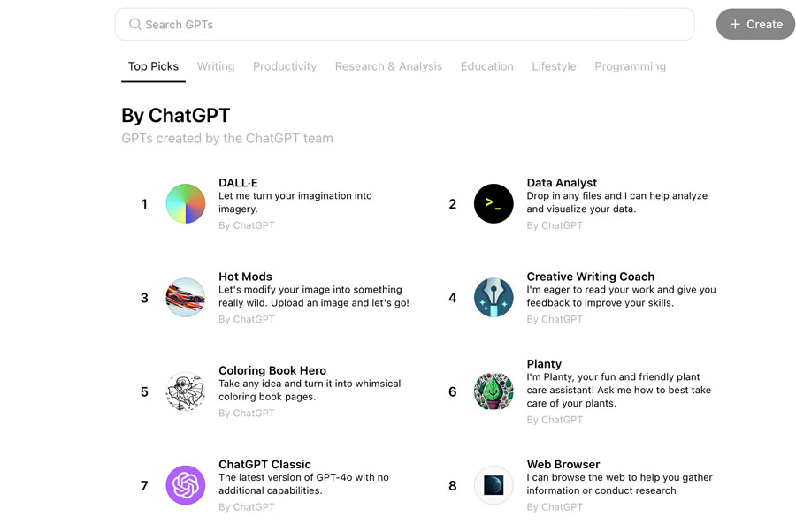Click 'The latest version of GPT-4o' text
Image resolution: width=796 pixels, height=532 pixels.
pyautogui.click(x=303, y=483)
